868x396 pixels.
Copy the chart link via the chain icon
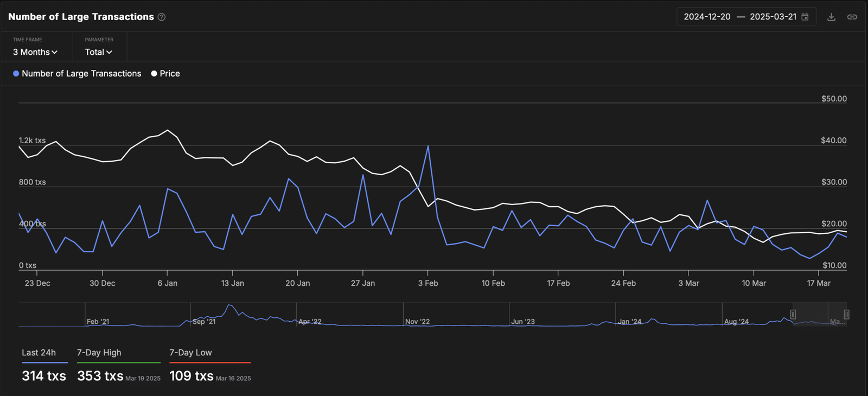pyautogui.click(x=852, y=17)
